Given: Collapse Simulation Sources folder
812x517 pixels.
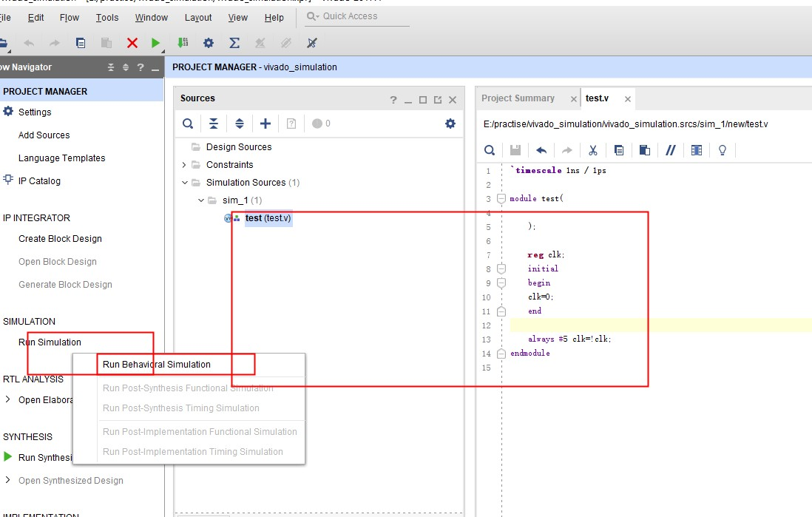Looking at the screenshot, I should coord(184,183).
